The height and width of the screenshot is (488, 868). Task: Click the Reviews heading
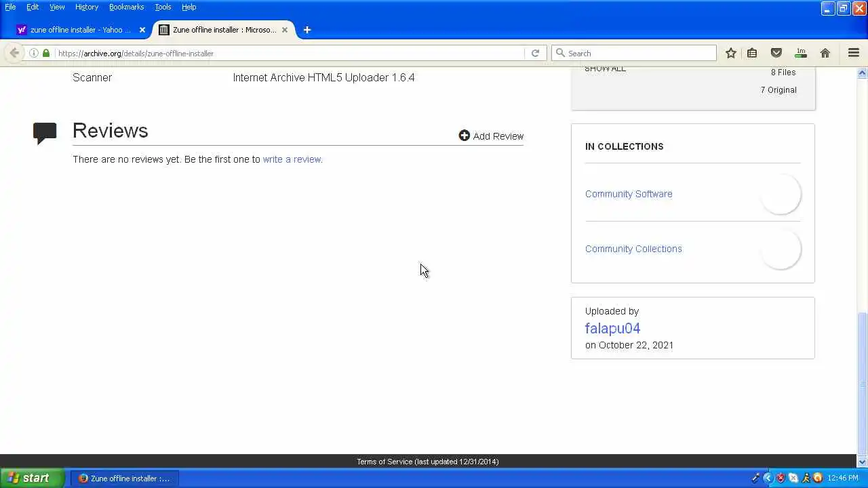110,131
